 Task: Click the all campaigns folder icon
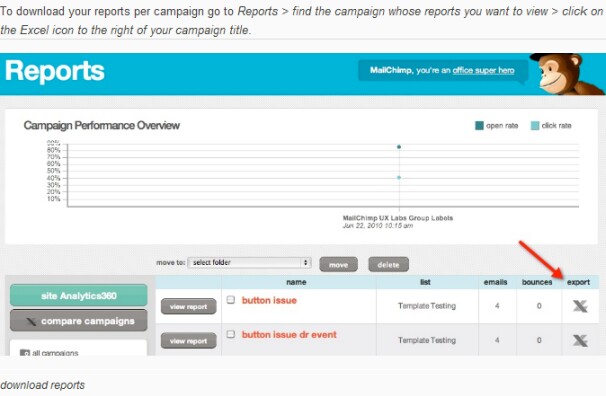tap(25, 353)
